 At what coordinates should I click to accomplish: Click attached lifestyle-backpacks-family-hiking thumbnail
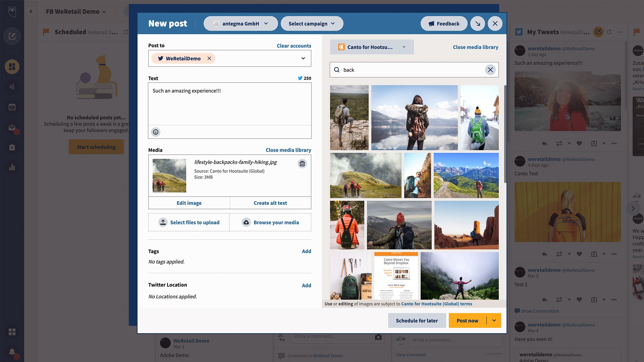[x=169, y=175]
